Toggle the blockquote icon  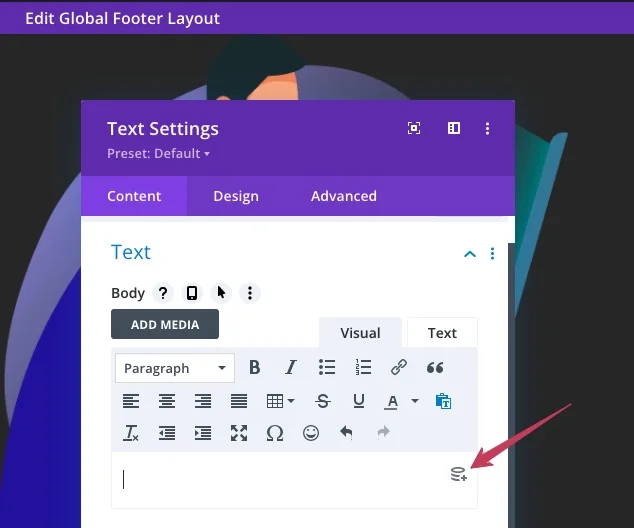pos(435,367)
